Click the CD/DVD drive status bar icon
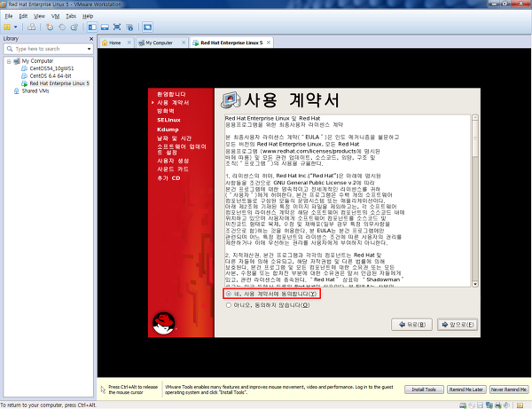Screen dimensions: 532x409 472,405
